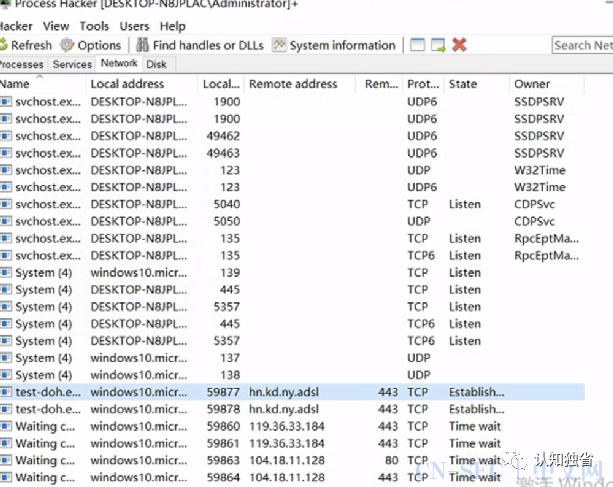The width and height of the screenshot is (613, 487).
Task: Sort by the Name column header
Action: [42, 84]
